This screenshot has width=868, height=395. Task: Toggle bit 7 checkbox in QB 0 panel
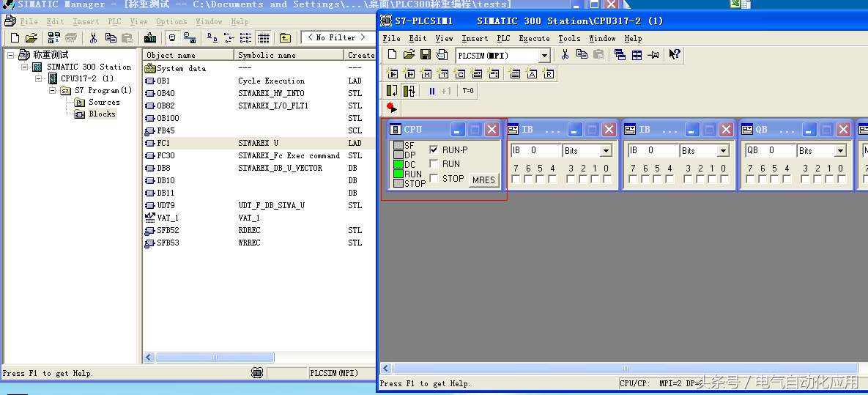point(750,179)
